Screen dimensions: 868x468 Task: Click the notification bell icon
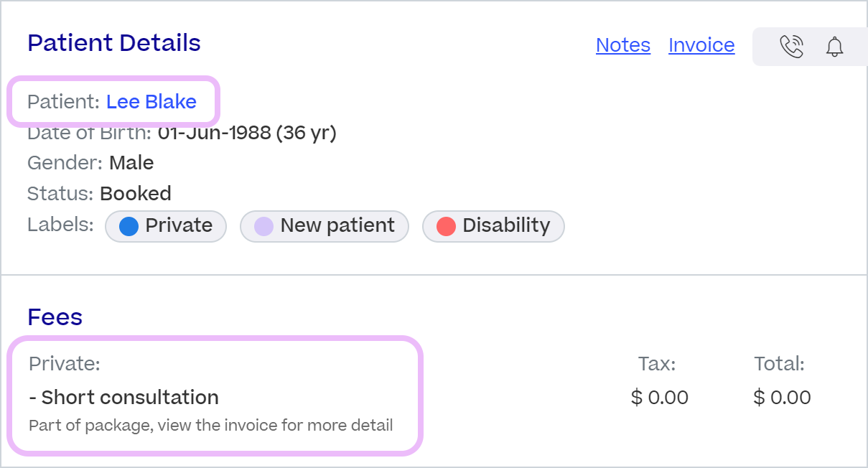pos(834,47)
